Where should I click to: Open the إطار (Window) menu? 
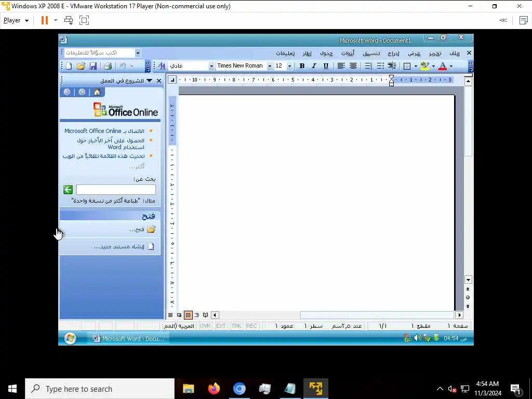(x=307, y=54)
